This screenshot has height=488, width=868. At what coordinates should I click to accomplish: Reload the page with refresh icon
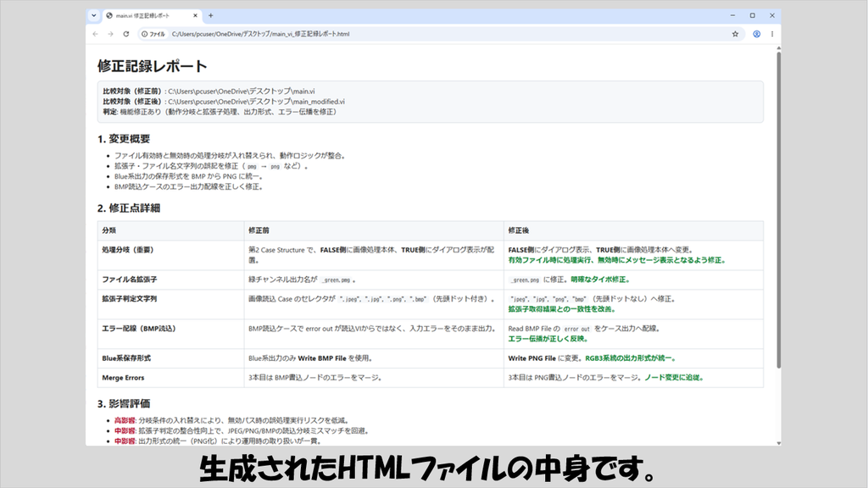point(126,34)
